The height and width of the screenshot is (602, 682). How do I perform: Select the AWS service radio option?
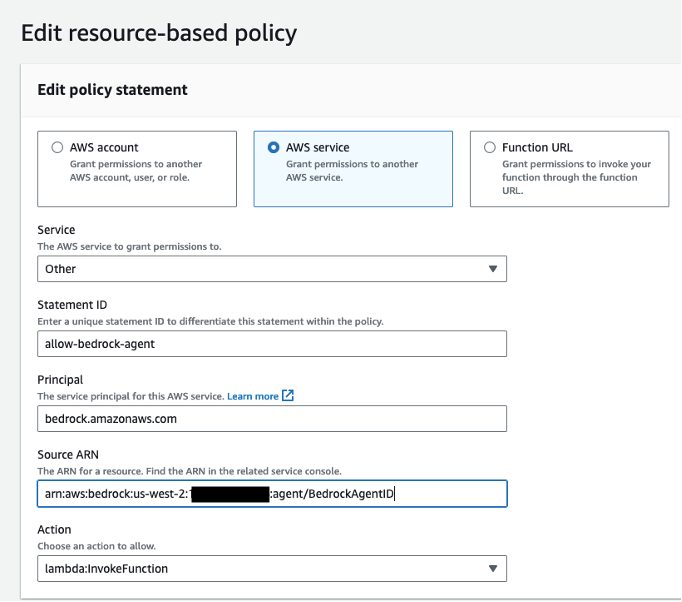(x=273, y=147)
